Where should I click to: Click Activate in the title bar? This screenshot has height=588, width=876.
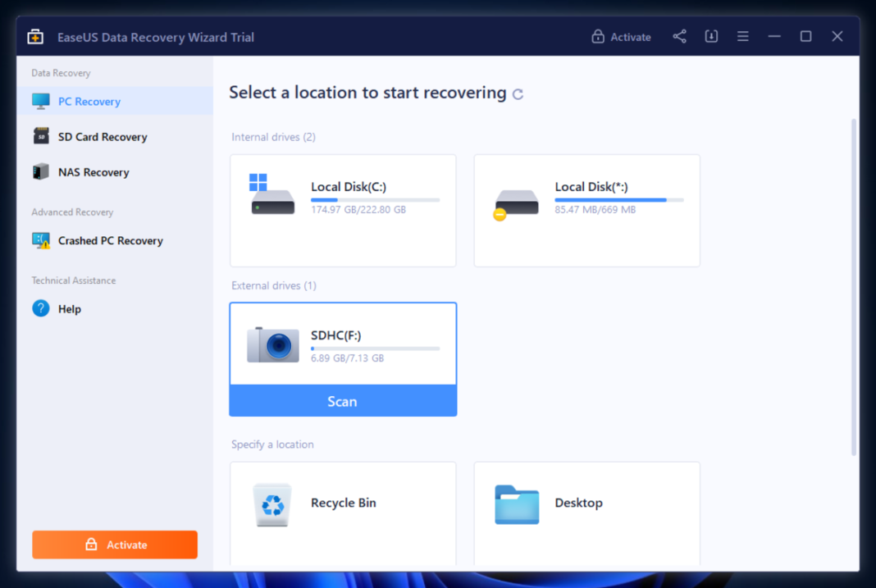tap(621, 36)
